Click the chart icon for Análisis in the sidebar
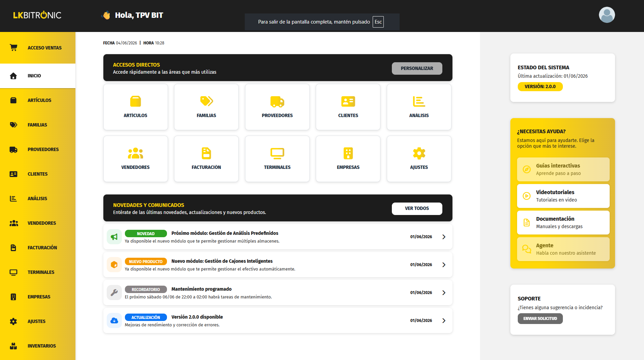This screenshot has width=644, height=360. (x=13, y=199)
